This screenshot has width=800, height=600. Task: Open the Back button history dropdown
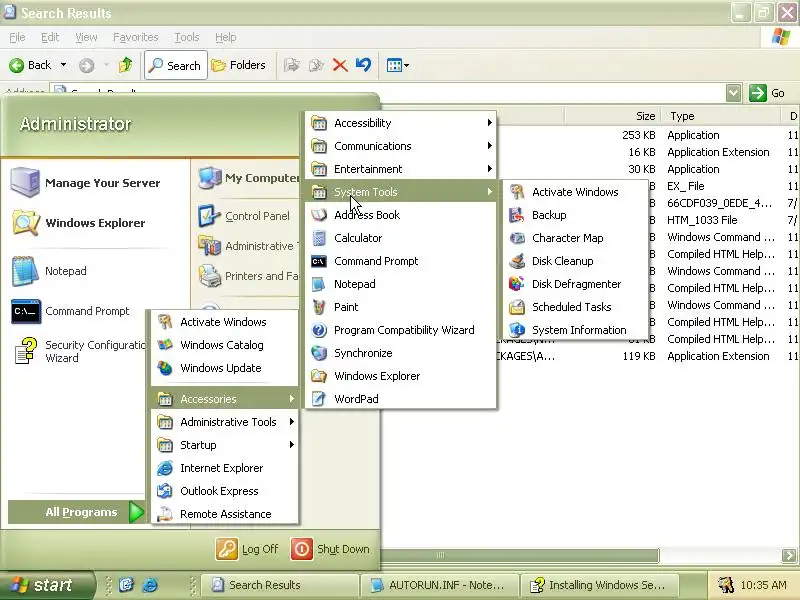[63, 65]
